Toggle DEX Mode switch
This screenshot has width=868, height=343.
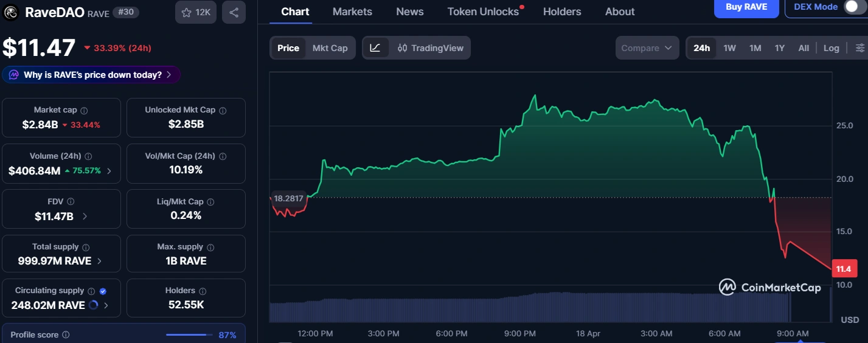tap(853, 7)
